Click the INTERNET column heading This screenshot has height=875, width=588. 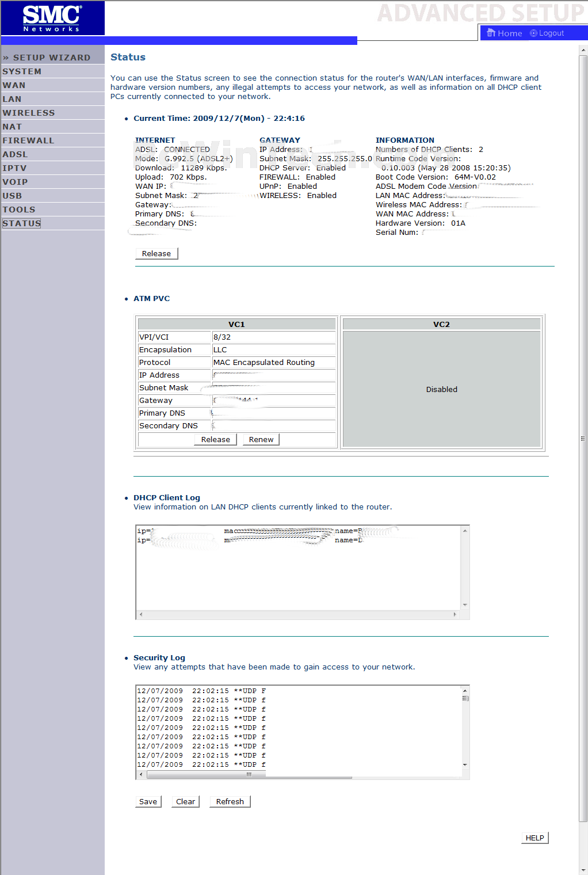pyautogui.click(x=155, y=140)
